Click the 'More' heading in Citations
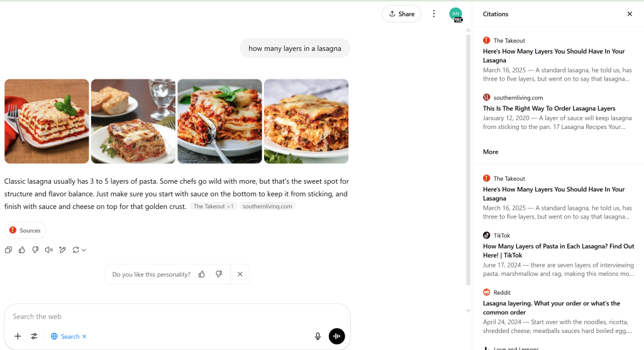This screenshot has width=644, height=350. pos(491,152)
